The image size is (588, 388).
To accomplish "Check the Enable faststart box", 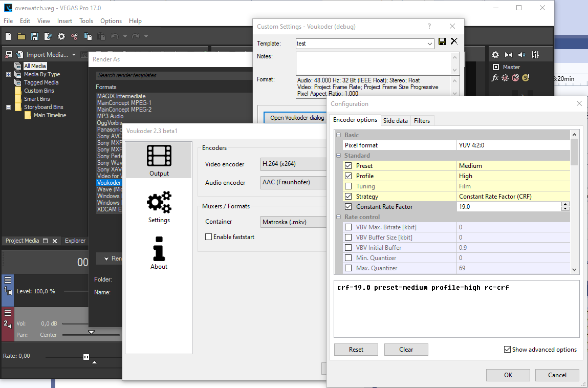I will coord(208,237).
